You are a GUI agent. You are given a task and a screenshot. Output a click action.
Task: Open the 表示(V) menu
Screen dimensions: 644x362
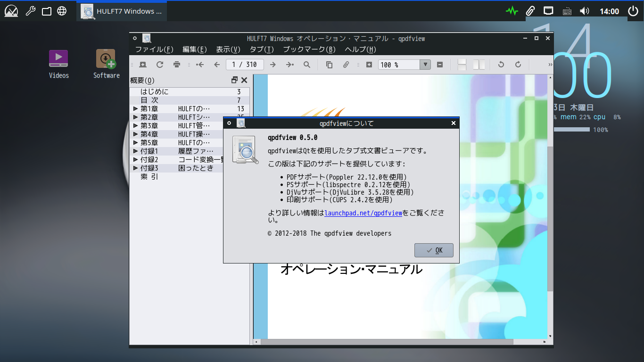[228, 49]
